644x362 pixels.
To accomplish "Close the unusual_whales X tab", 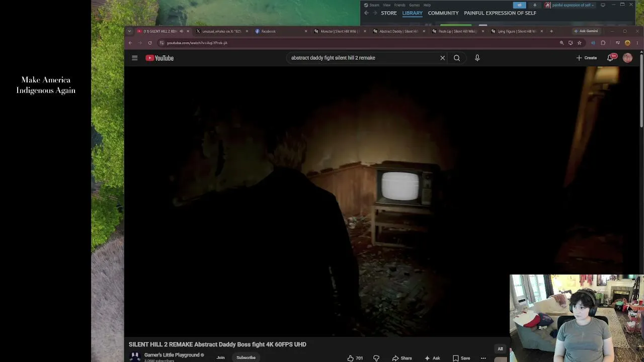I will pyautogui.click(x=247, y=31).
